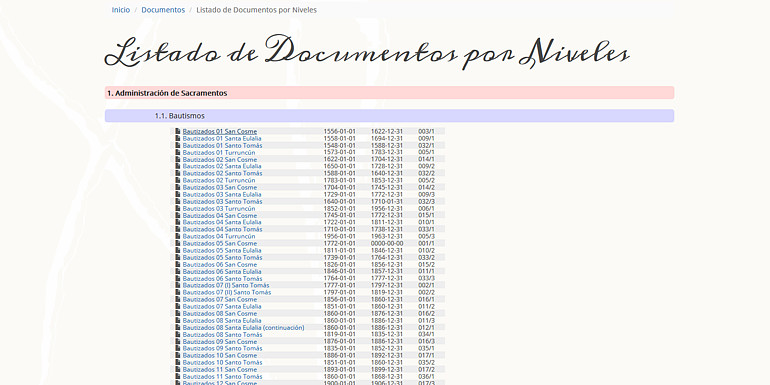The width and height of the screenshot is (770, 385).
Task: Go to Inicio in the breadcrumb
Action: (121, 10)
